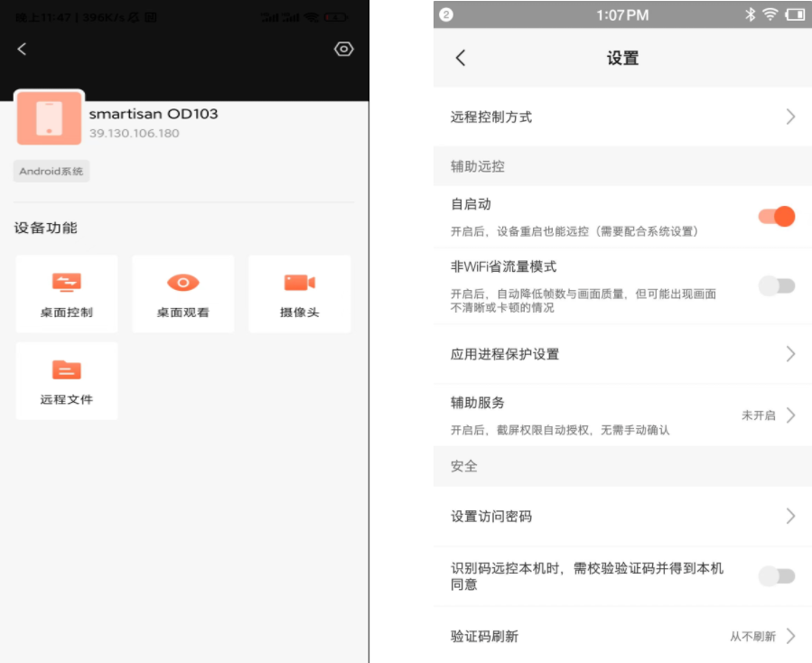Tap the Bluetooth icon in status bar

[749, 14]
